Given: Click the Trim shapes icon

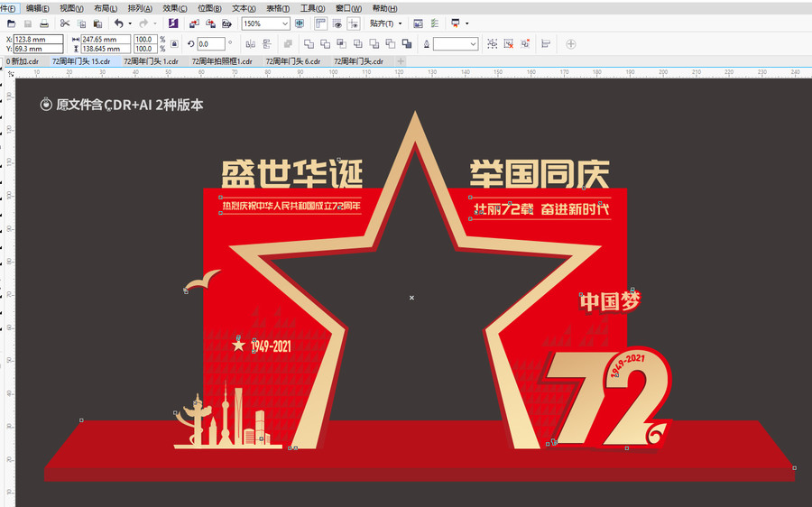Looking at the screenshot, I should click(x=325, y=44).
